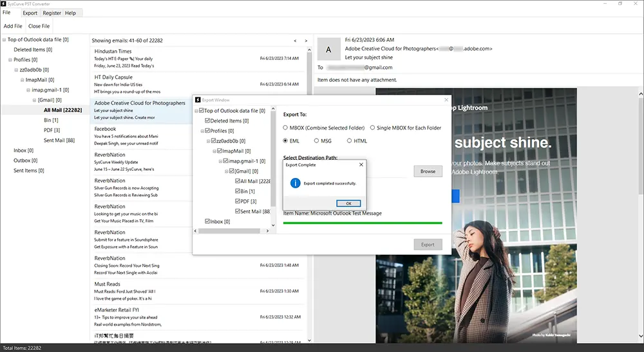Collapse ImapMail node in Export Window tree
This screenshot has height=352, width=644.
[214, 152]
